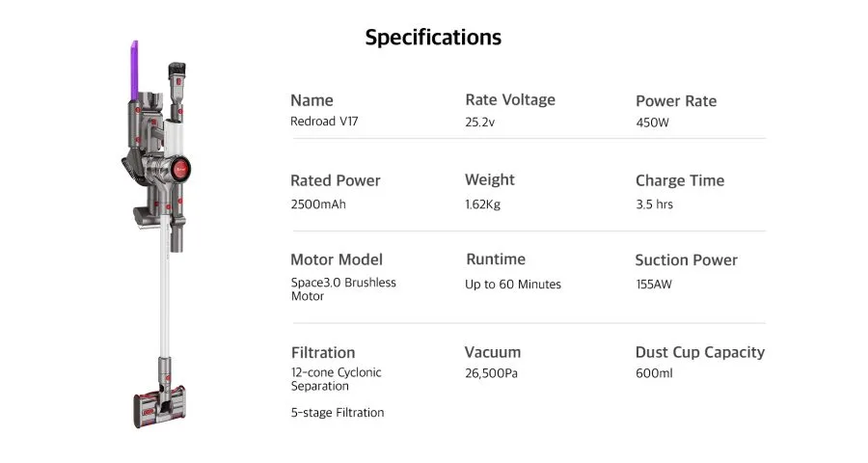868x463 pixels.
Task: Click the Up to 60 Minutes runtime
Action: (513, 284)
